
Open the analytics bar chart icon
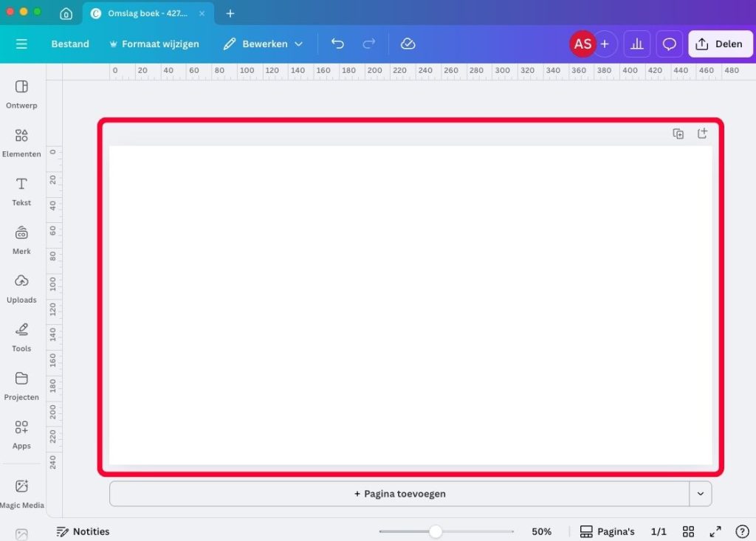point(636,44)
